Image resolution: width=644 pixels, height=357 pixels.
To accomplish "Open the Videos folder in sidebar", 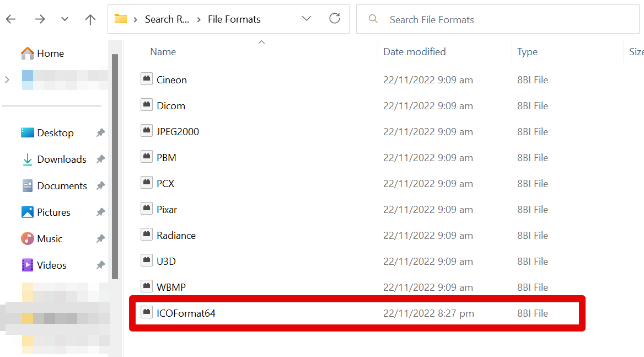I will click(51, 265).
